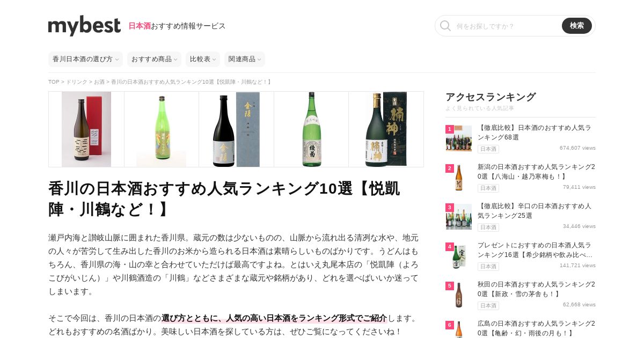Click 日本酒 tag under プレゼント article
Image resolution: width=644 pixels, height=338 pixels.
488,267
